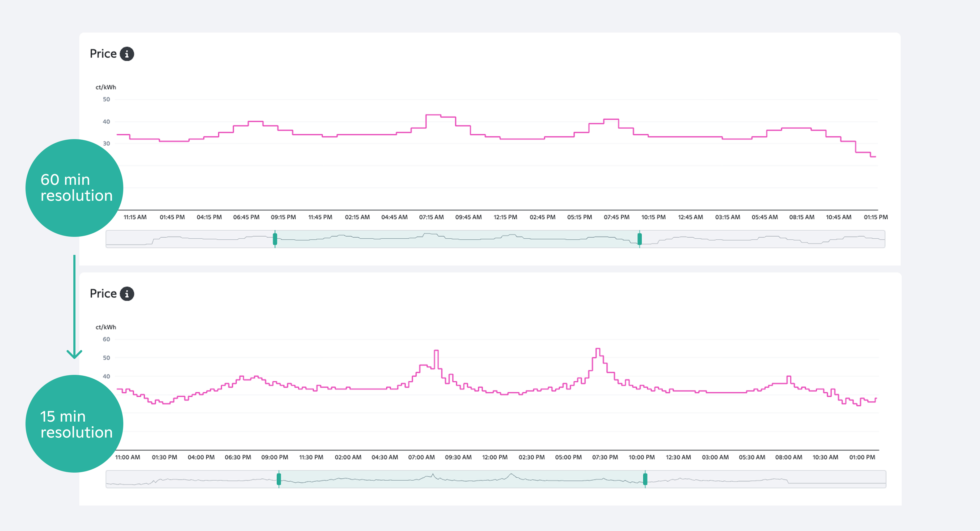Image resolution: width=980 pixels, height=531 pixels.
Task: Click left range handle on 15 min chart navigator
Action: (x=279, y=479)
